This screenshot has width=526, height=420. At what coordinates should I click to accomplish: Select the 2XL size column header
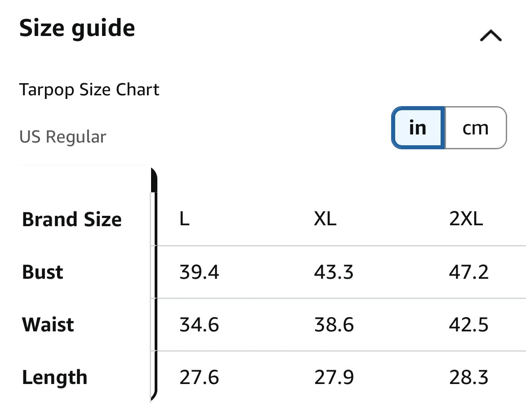tap(466, 219)
